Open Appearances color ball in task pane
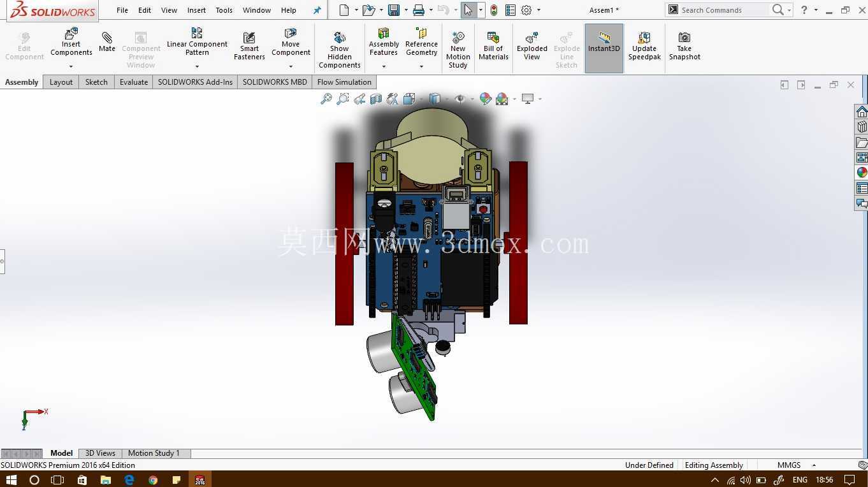The width and height of the screenshot is (868, 487). (862, 172)
